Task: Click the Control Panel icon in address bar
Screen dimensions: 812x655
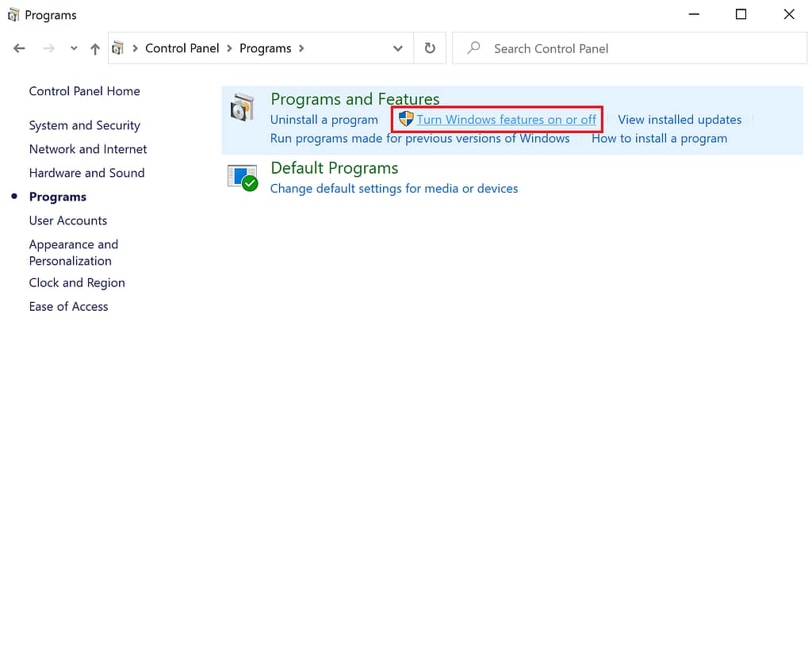Action: (119, 48)
